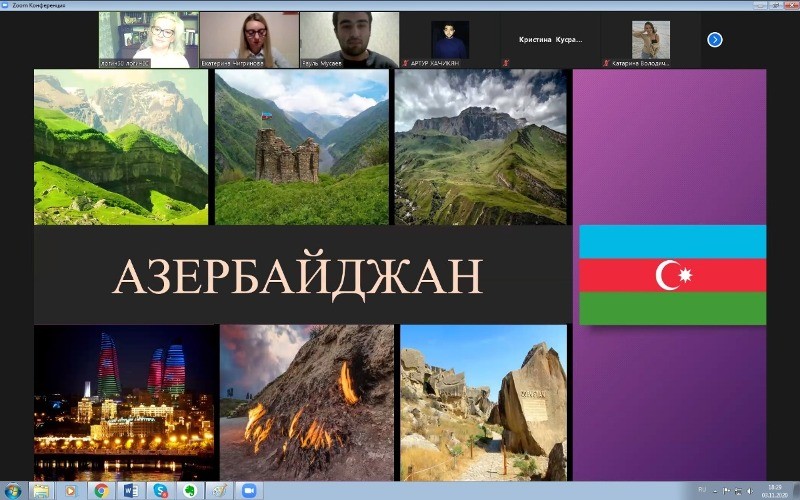
Task: Open File Explorer from the taskbar
Action: click(x=41, y=491)
